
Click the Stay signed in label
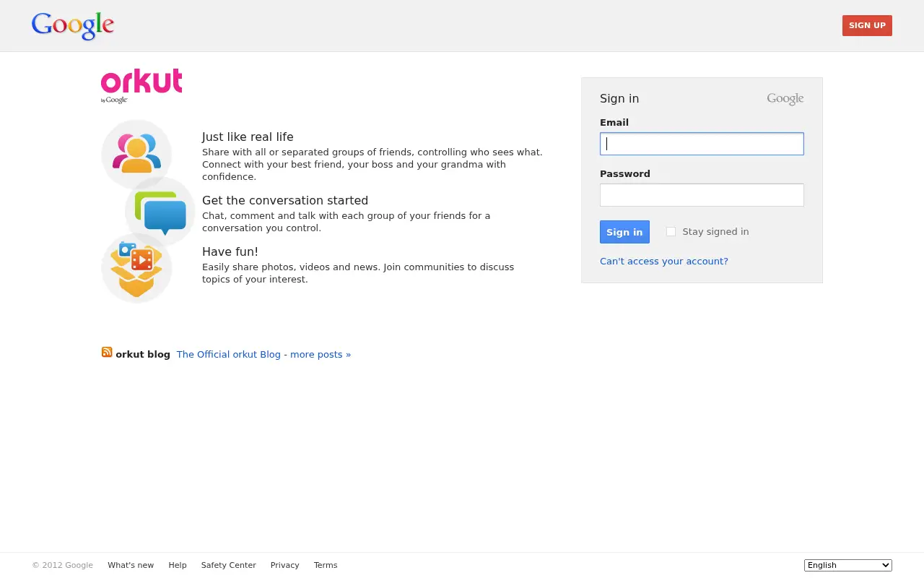(x=715, y=231)
